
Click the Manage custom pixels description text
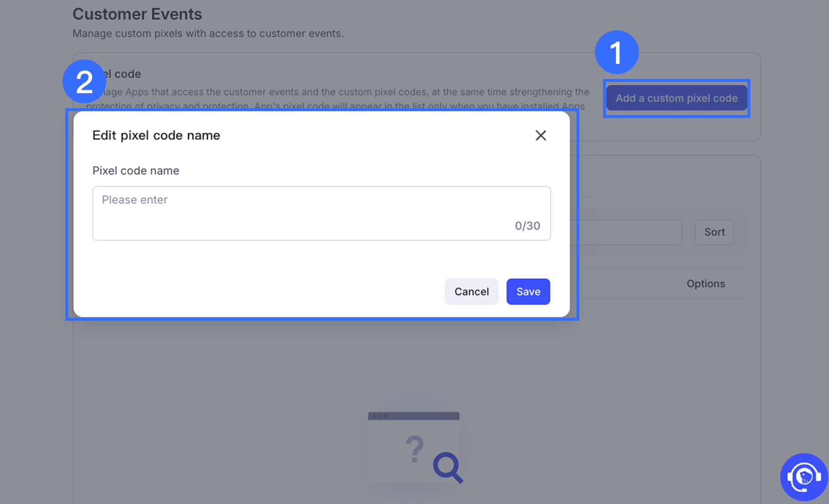[208, 34]
